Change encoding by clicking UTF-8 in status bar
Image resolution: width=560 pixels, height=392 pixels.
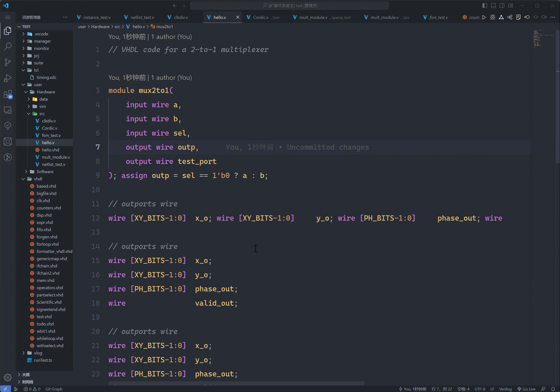[x=479, y=389]
